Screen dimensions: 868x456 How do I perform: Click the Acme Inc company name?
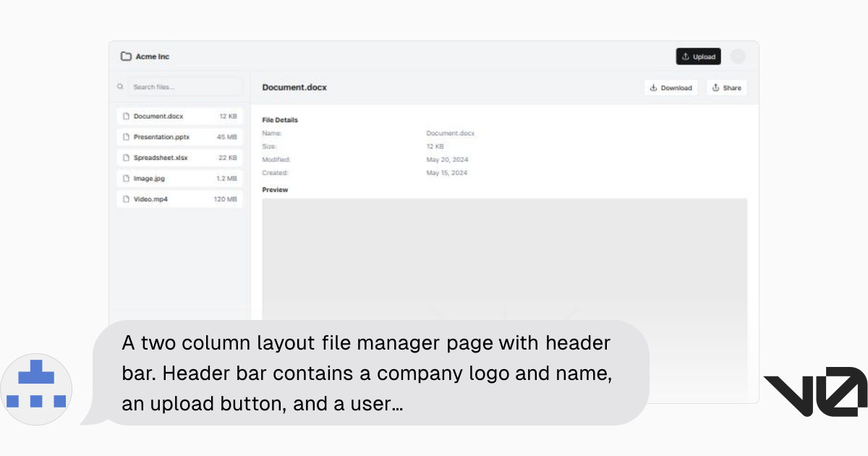153,56
